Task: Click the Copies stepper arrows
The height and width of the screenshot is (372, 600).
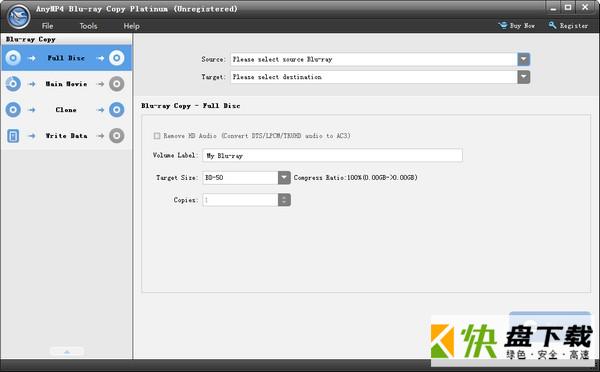Action: pos(284,200)
